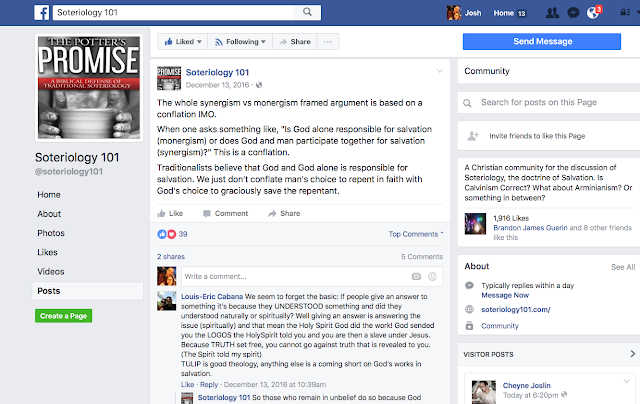Click Josh profile name in top bar

[x=473, y=13]
